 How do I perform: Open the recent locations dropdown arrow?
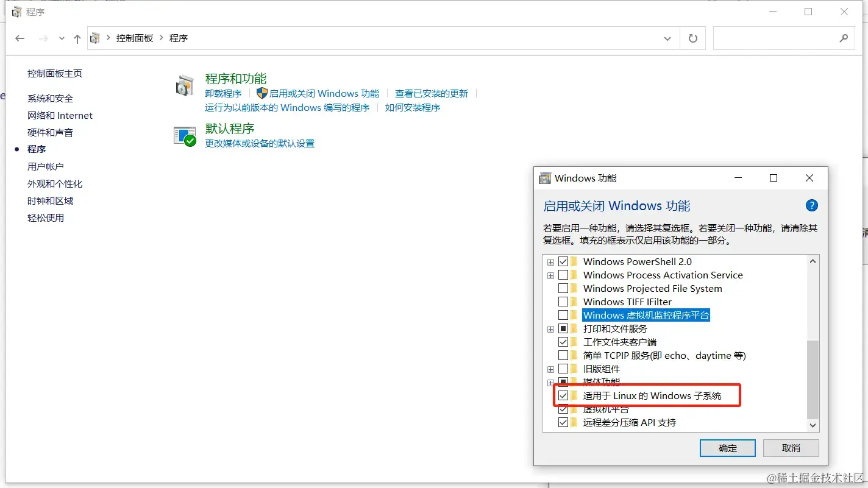click(x=62, y=38)
